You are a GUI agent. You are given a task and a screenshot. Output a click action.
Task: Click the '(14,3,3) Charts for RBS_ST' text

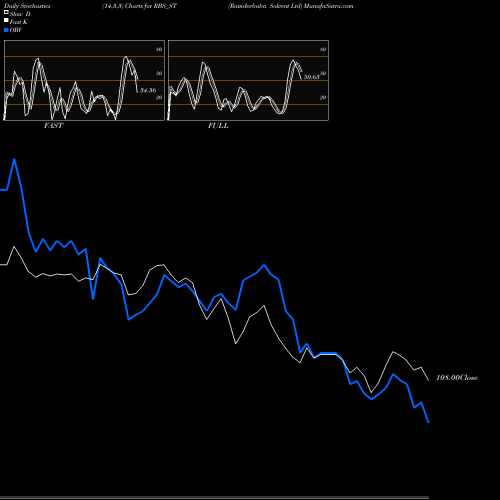click(x=139, y=6)
